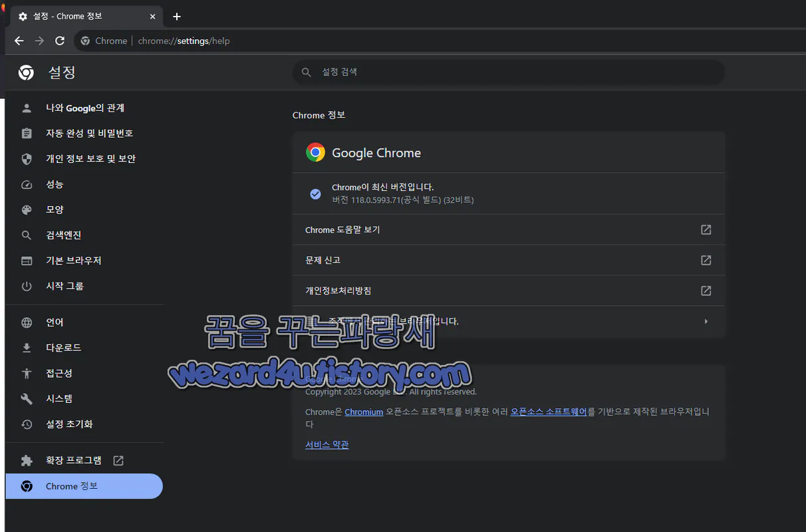Expand the managed browser row arrow
806x532 pixels.
click(x=706, y=321)
